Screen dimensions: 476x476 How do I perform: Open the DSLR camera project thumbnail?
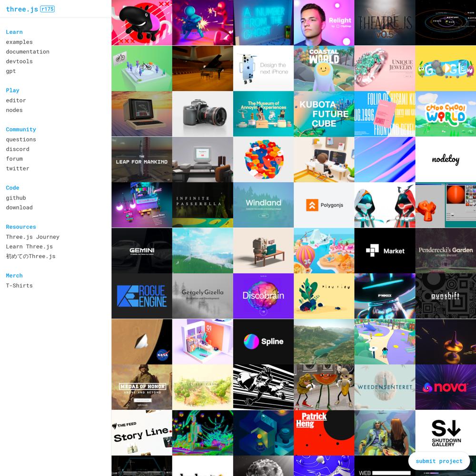point(202,114)
